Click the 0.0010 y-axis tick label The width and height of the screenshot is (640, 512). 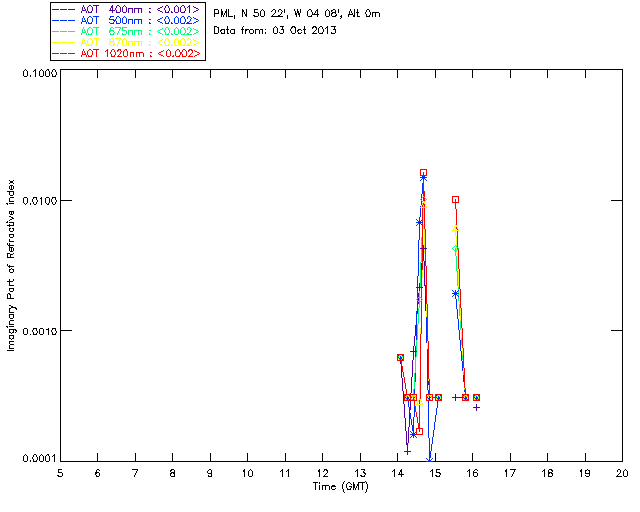coord(40,331)
